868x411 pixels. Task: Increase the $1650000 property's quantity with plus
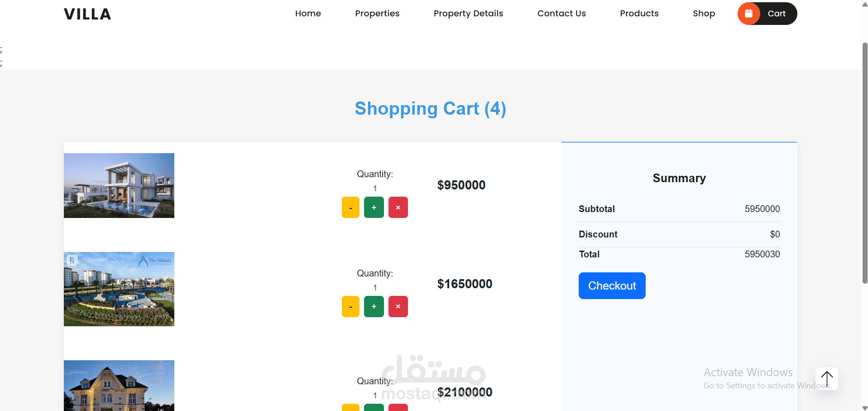click(374, 307)
